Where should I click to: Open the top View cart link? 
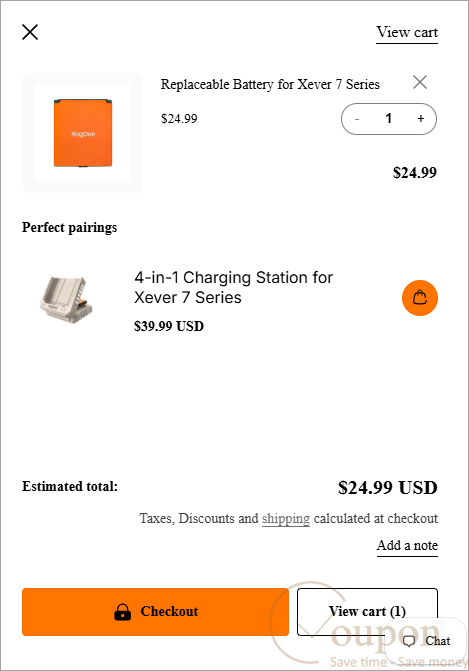point(407,33)
